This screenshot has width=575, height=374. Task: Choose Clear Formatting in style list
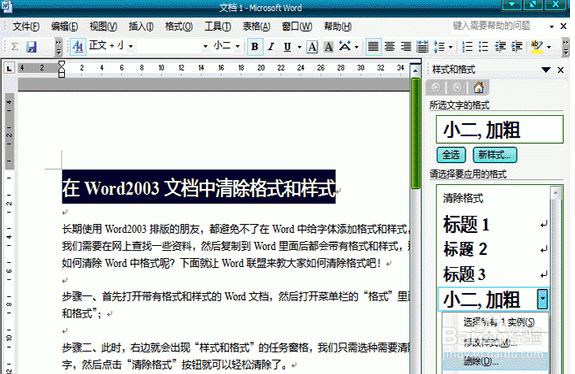(x=463, y=198)
